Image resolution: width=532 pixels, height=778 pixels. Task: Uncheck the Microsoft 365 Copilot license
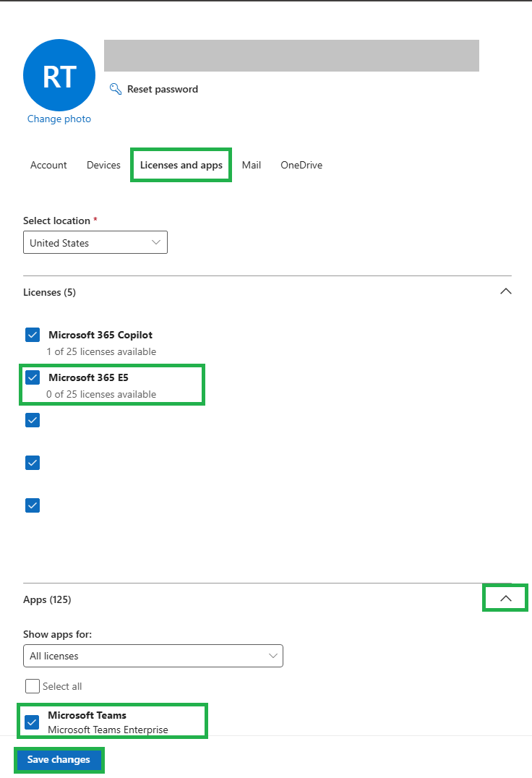33,335
